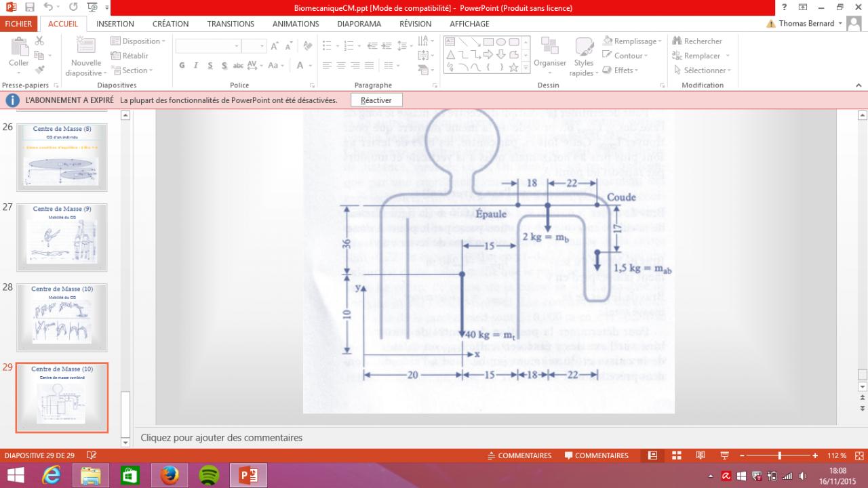Switch to the ANIMATIONS tab
The height and width of the screenshot is (488, 868).
295,24
